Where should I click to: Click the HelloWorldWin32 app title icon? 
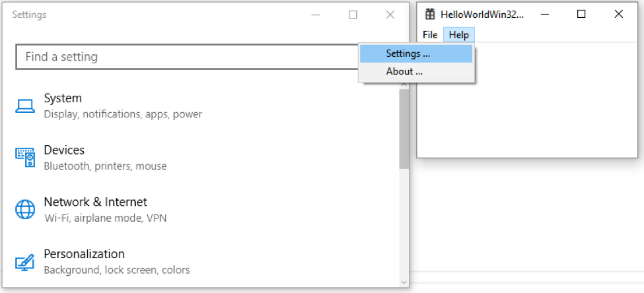pyautogui.click(x=430, y=15)
